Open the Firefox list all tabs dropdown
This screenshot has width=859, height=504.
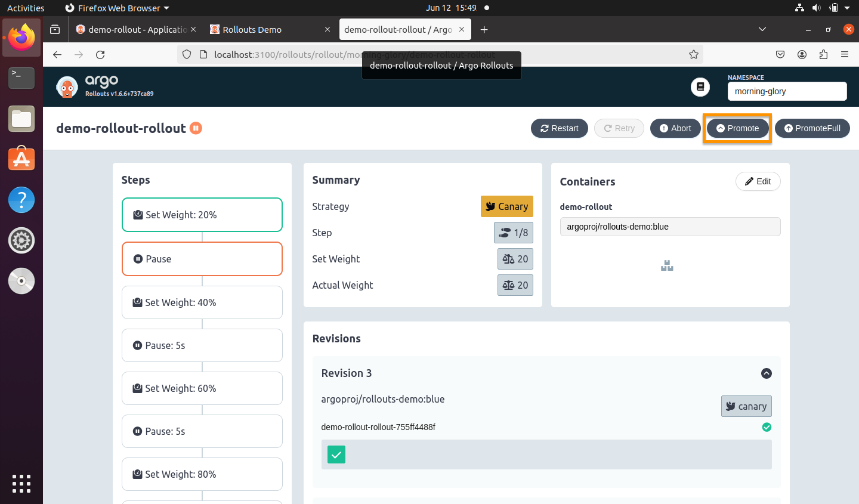pos(762,29)
